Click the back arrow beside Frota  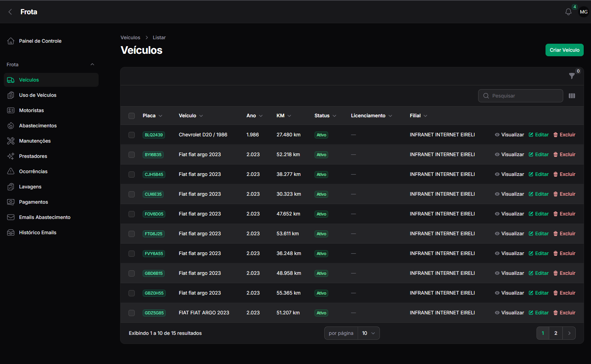coord(10,12)
